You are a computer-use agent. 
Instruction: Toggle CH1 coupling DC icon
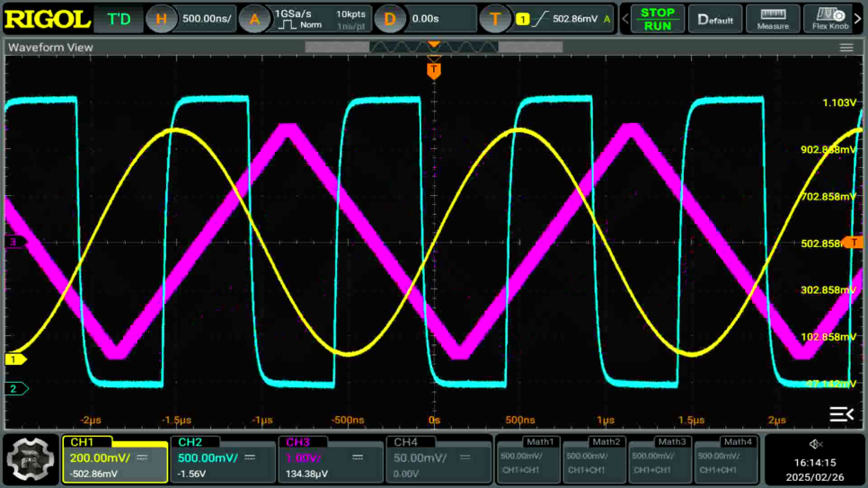(x=142, y=457)
